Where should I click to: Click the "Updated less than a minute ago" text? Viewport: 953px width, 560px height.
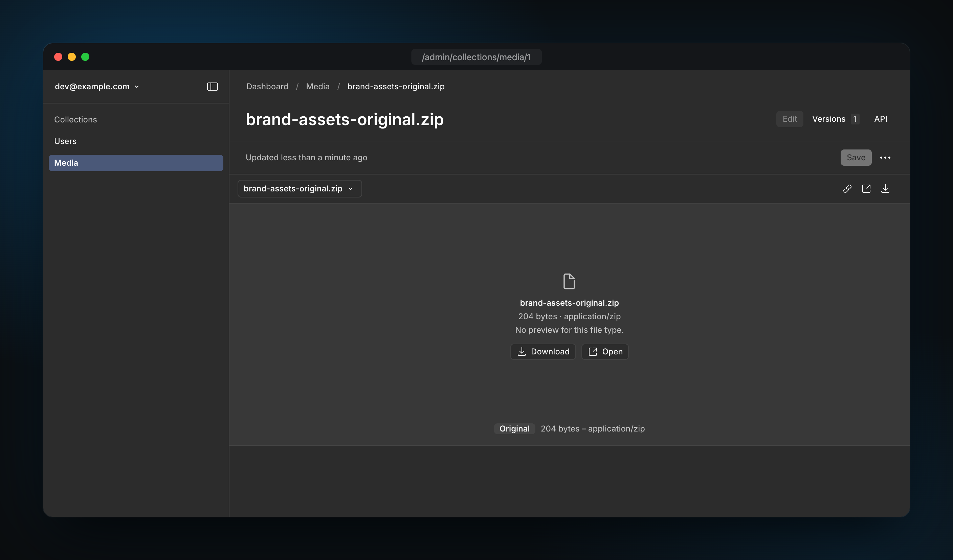pos(306,158)
